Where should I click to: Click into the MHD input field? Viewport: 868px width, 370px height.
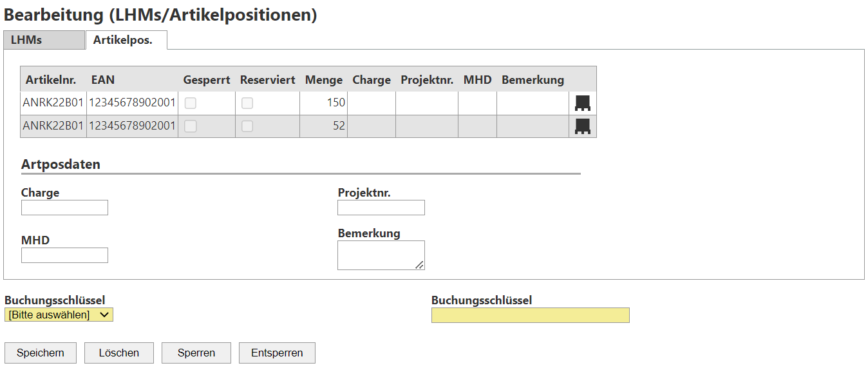tap(64, 255)
